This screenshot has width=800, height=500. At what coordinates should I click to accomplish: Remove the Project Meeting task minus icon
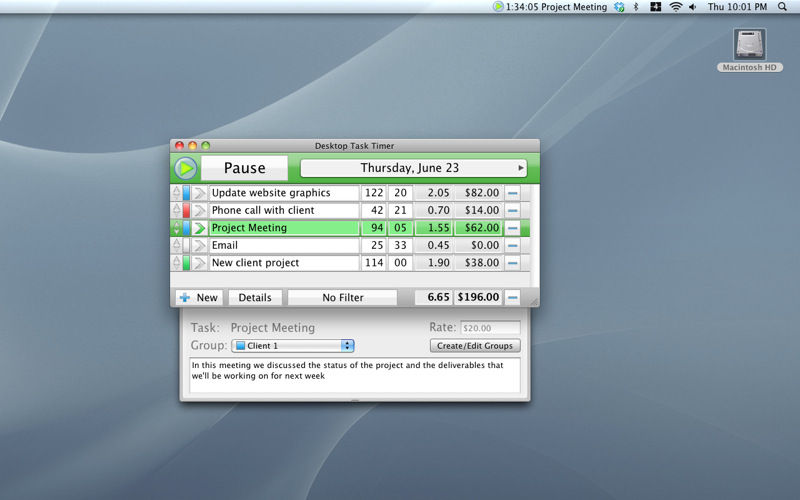(512, 228)
